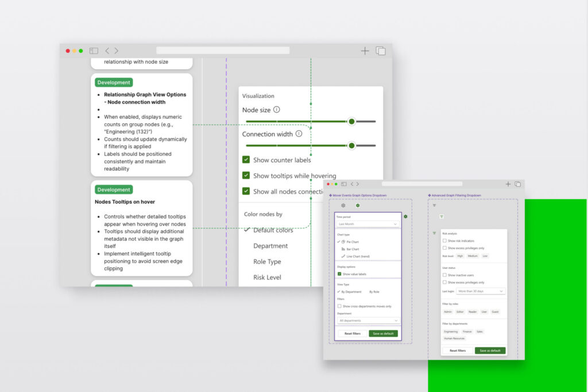Click the Connection width slider handle
The image size is (588, 392).
pyautogui.click(x=351, y=145)
